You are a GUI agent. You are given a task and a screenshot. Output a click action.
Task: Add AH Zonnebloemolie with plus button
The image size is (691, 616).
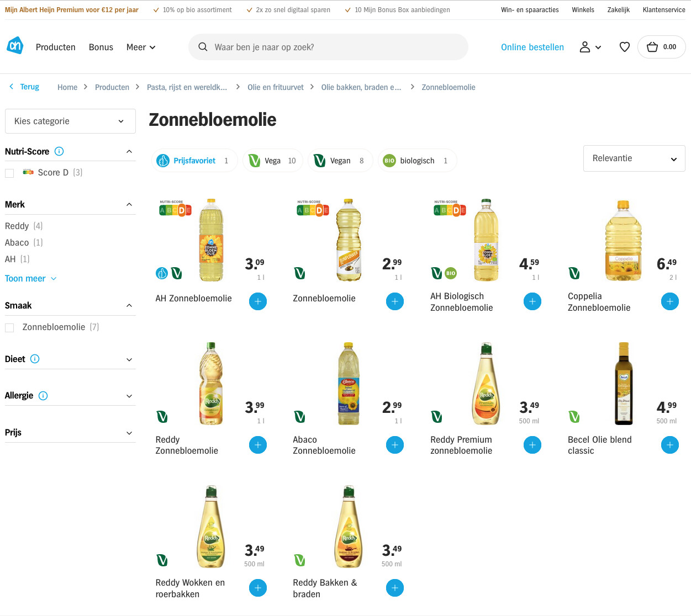point(258,301)
